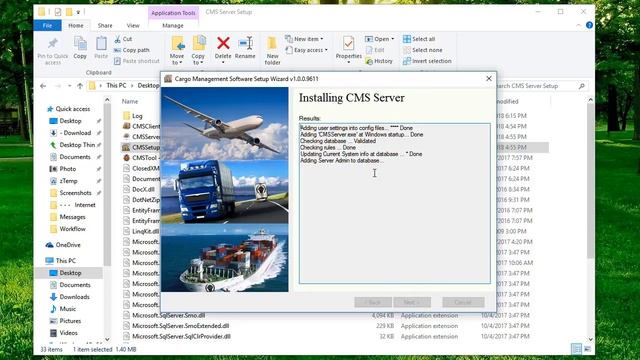Viewport: 640px width, 360px height.
Task: Click Select none in ribbon
Action: point(423,50)
